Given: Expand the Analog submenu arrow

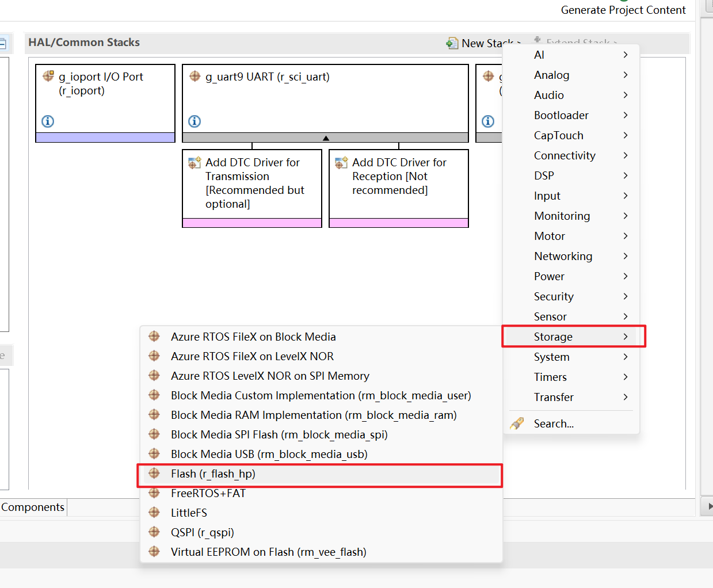Looking at the screenshot, I should (626, 75).
